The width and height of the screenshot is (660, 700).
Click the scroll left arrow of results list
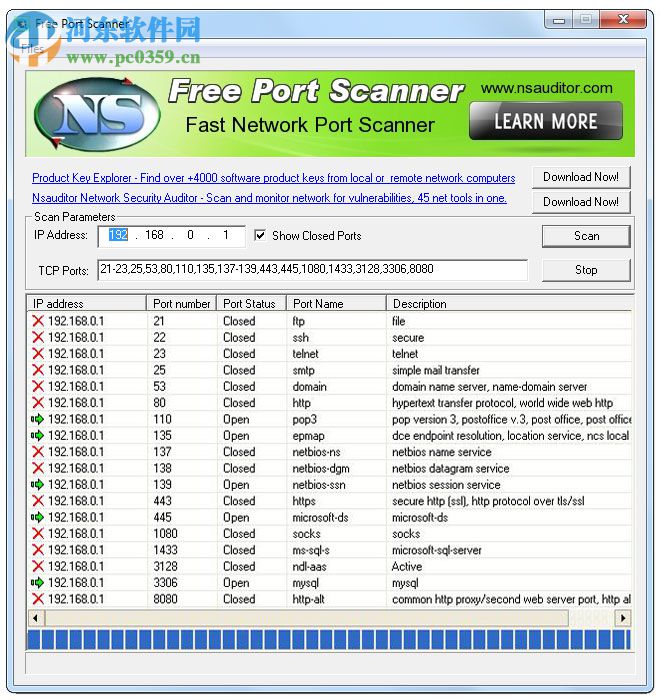point(36,618)
